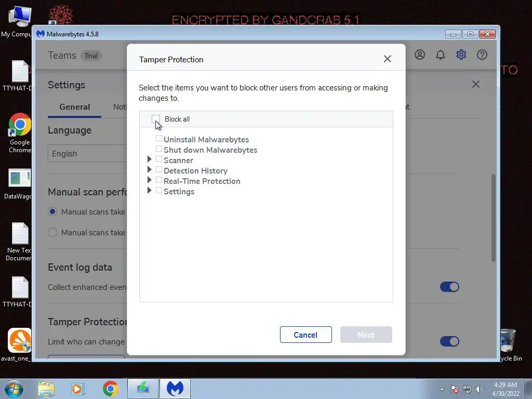Tick the Real-Time Protection checkbox
The height and width of the screenshot is (399, 532).
coord(159,180)
